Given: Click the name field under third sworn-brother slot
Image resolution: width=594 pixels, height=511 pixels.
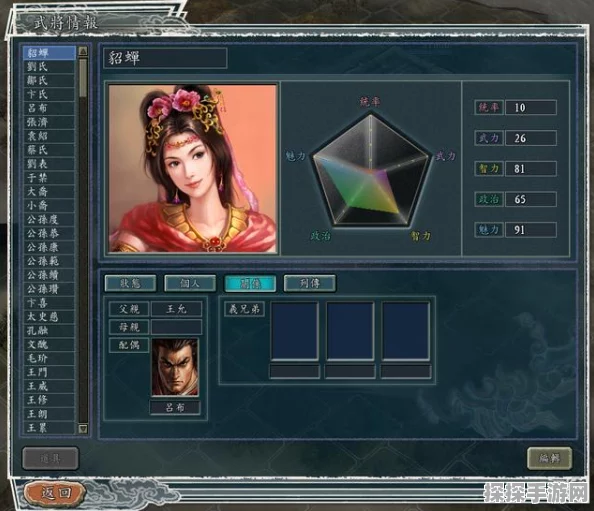Looking at the screenshot, I should point(406,372).
